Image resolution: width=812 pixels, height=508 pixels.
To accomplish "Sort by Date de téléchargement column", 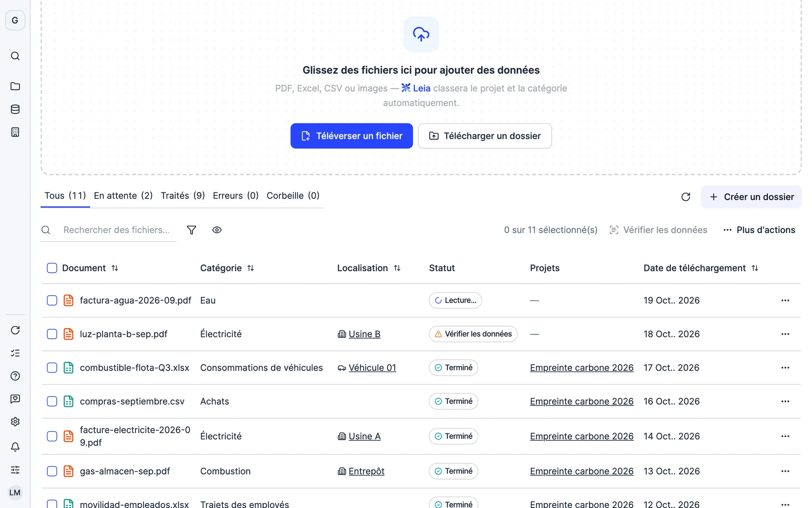I will coord(755,268).
